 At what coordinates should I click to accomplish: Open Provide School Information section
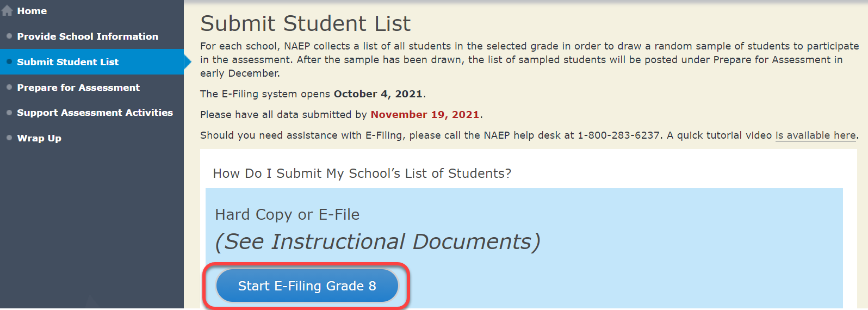point(88,36)
